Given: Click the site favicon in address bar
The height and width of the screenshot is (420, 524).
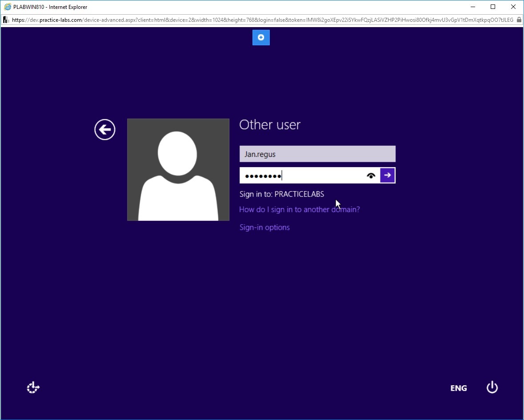Looking at the screenshot, I should click(x=6, y=20).
